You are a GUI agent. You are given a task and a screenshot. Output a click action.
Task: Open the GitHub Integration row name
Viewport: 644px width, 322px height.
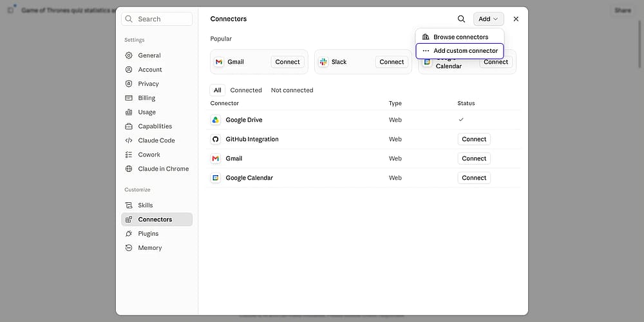coord(252,139)
